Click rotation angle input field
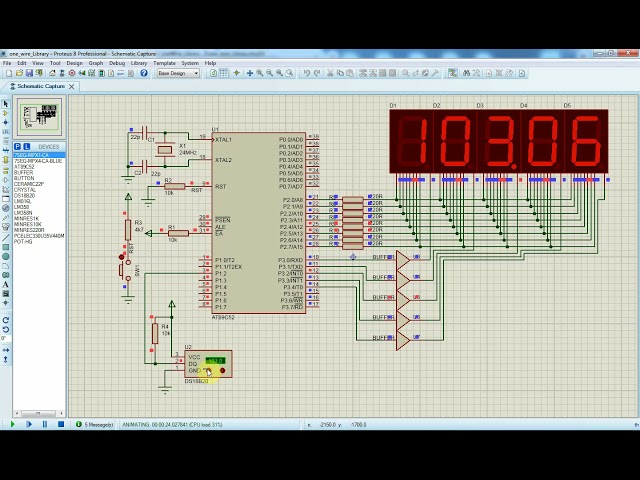This screenshot has width=640, height=480. (6, 339)
